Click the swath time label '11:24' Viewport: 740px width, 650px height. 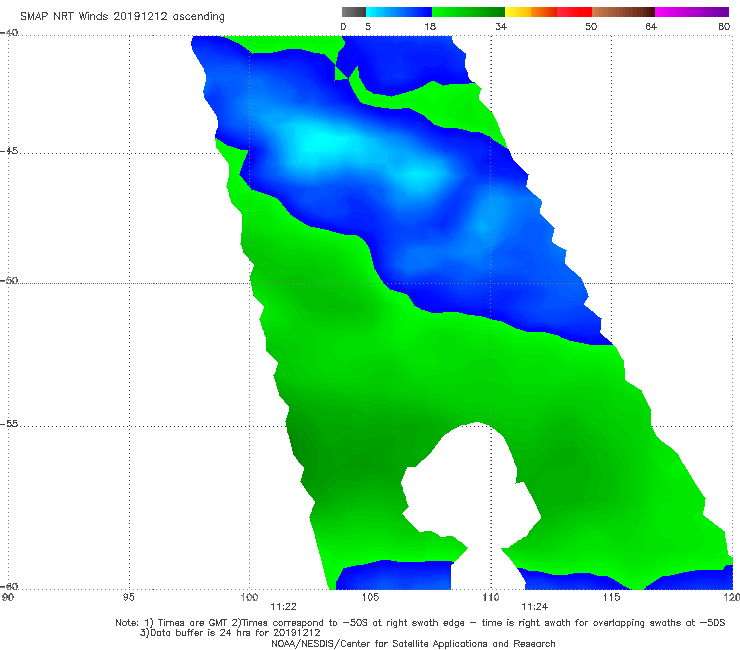click(x=535, y=607)
